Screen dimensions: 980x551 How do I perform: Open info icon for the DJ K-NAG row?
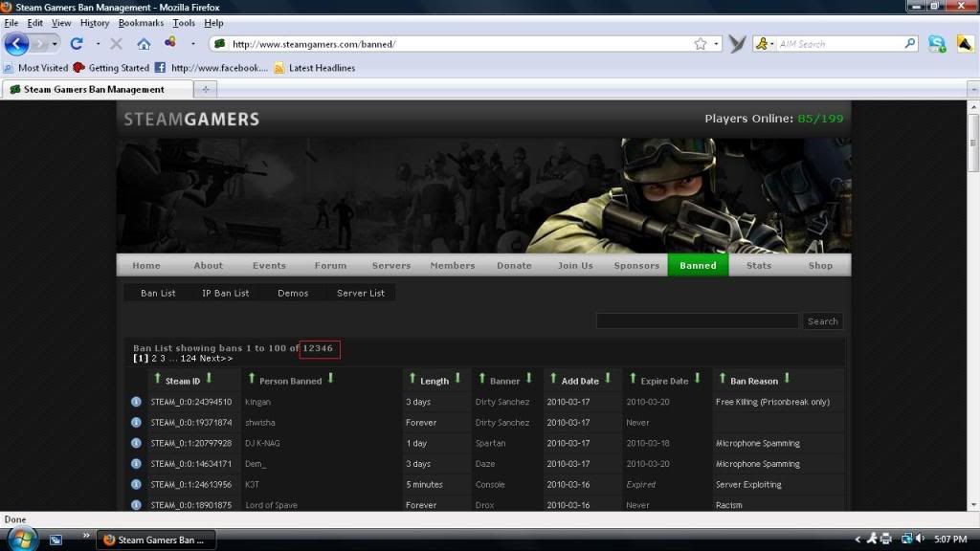[x=136, y=443]
